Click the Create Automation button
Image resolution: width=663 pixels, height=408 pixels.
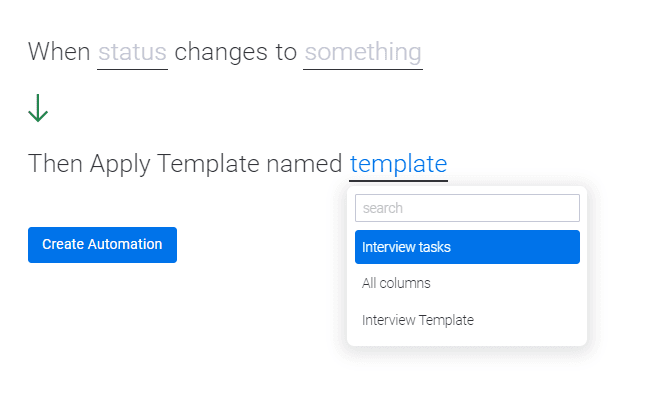click(x=102, y=245)
